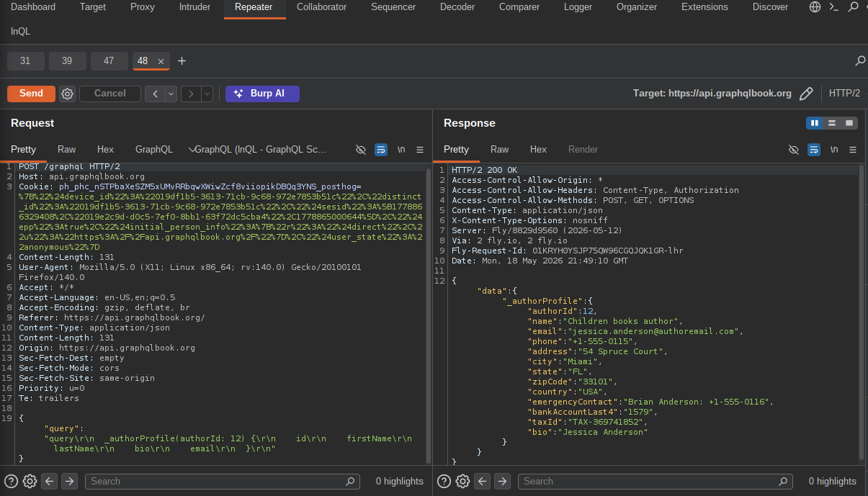Switch Request view to GraphQL

[154, 150]
